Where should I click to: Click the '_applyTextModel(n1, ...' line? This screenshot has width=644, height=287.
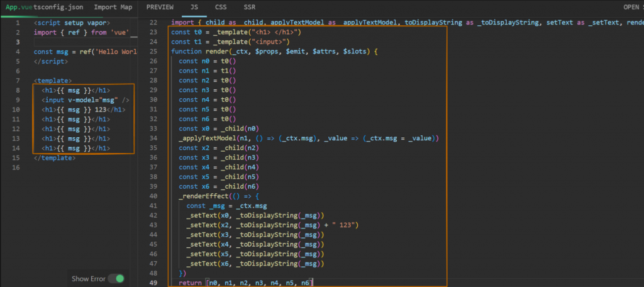coord(309,138)
